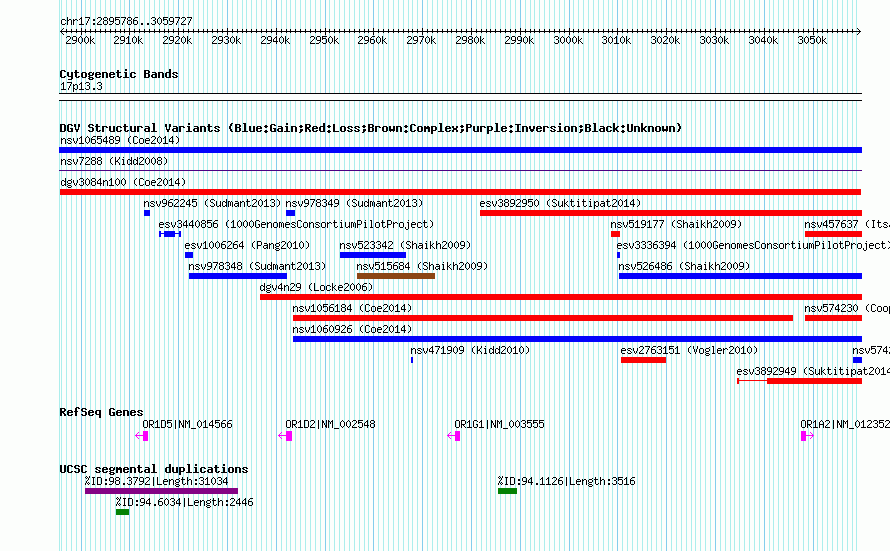Click the 'OR1D5|NM_014566' gene label
The image size is (890, 551).
pyautogui.click(x=187, y=424)
